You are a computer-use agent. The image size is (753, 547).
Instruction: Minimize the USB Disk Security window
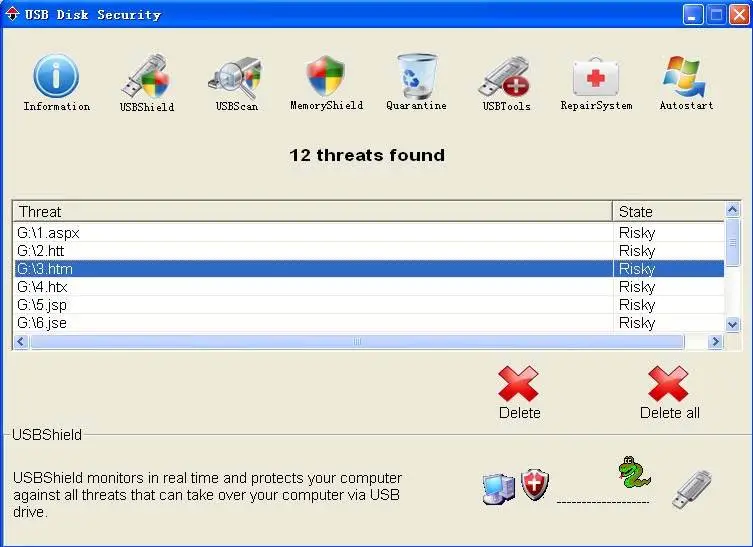[x=692, y=14]
